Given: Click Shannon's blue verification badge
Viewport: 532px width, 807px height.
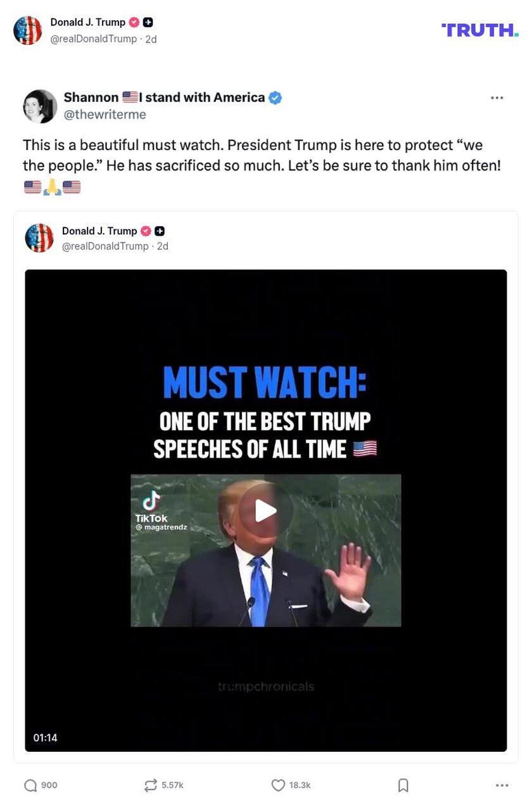Looking at the screenshot, I should click(274, 97).
